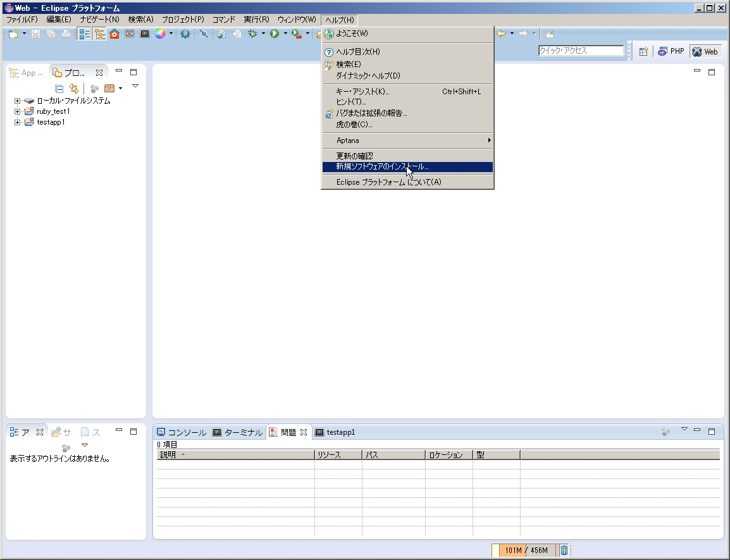The image size is (730, 560).
Task: Open the New wizard dropdown arrow
Action: (x=24, y=34)
